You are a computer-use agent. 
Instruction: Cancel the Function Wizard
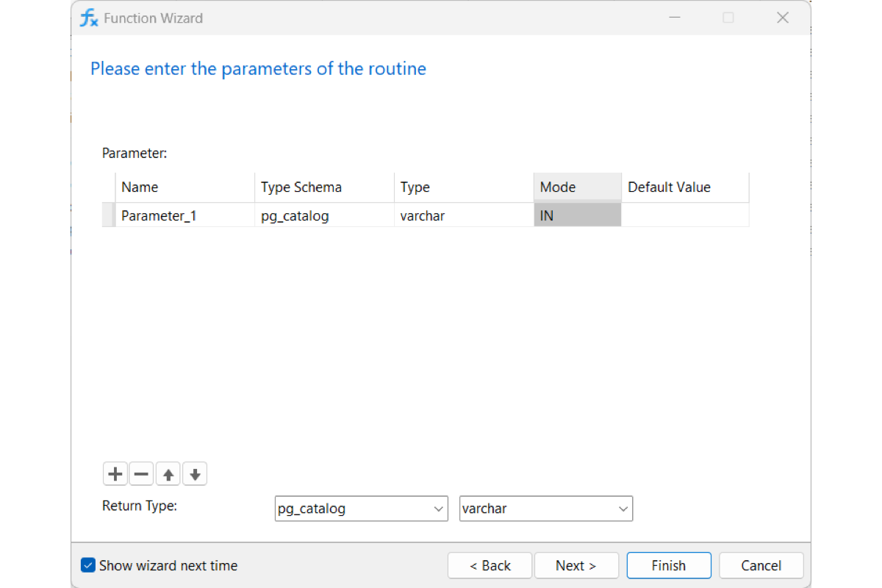tap(761, 565)
